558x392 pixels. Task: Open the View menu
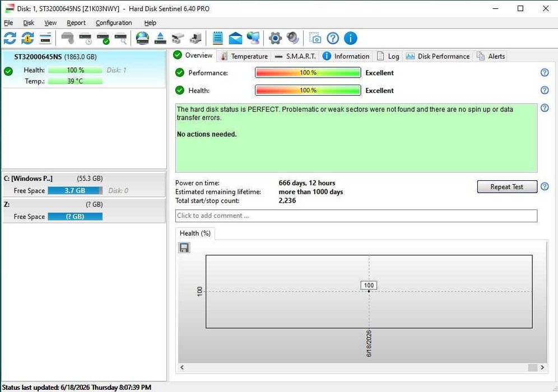click(x=50, y=23)
